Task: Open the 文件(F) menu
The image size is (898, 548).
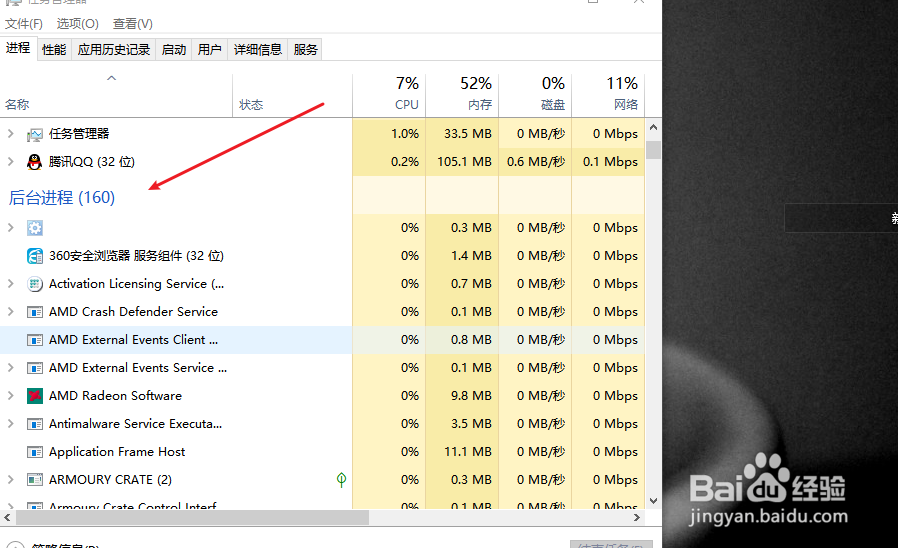Action: pyautogui.click(x=24, y=24)
